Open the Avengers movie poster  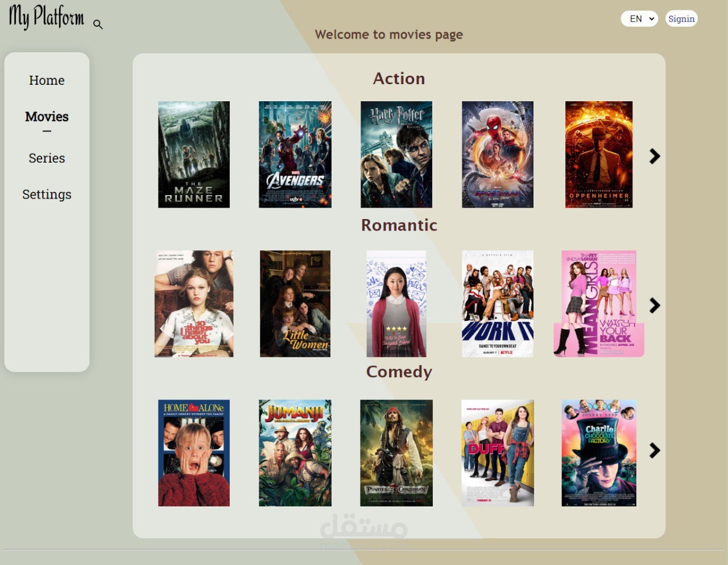coord(295,155)
